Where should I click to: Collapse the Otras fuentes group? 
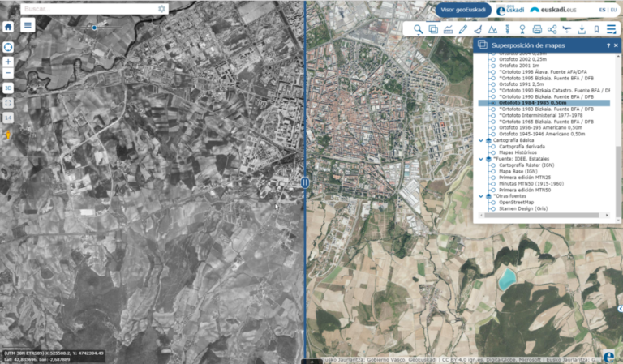coord(481,196)
